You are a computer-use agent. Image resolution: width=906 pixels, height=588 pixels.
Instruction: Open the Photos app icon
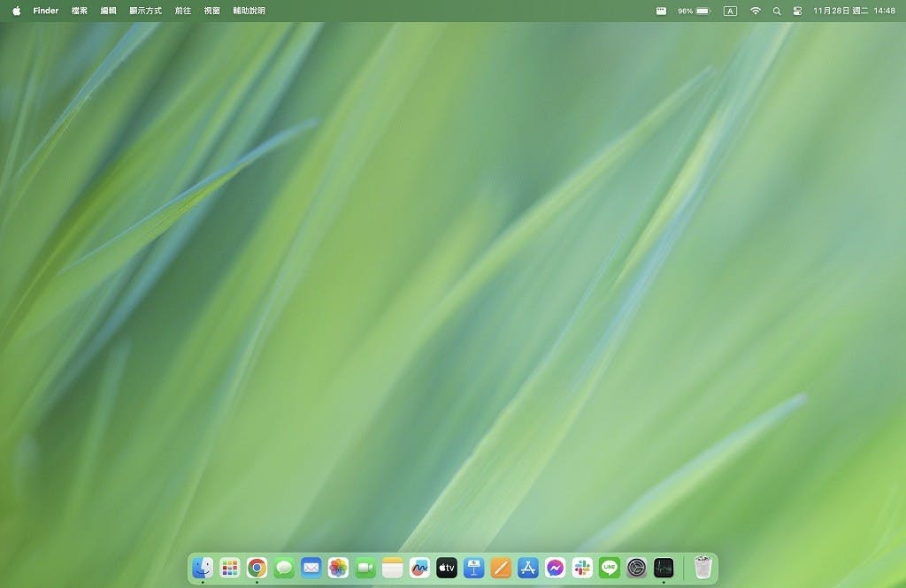click(338, 568)
